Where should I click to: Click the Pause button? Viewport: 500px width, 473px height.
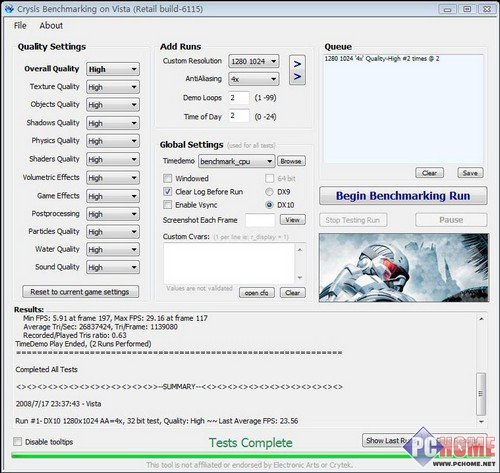pos(451,220)
